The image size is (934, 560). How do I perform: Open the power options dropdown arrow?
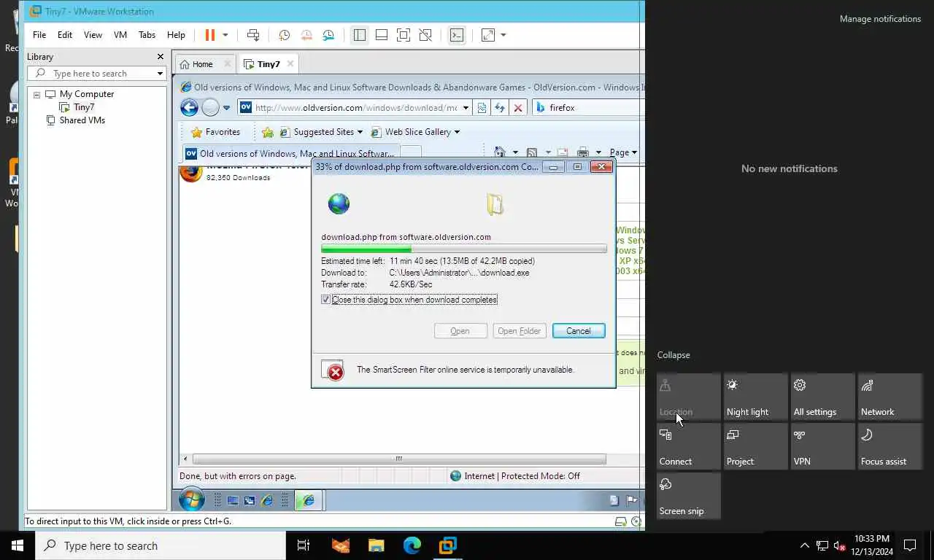225,35
